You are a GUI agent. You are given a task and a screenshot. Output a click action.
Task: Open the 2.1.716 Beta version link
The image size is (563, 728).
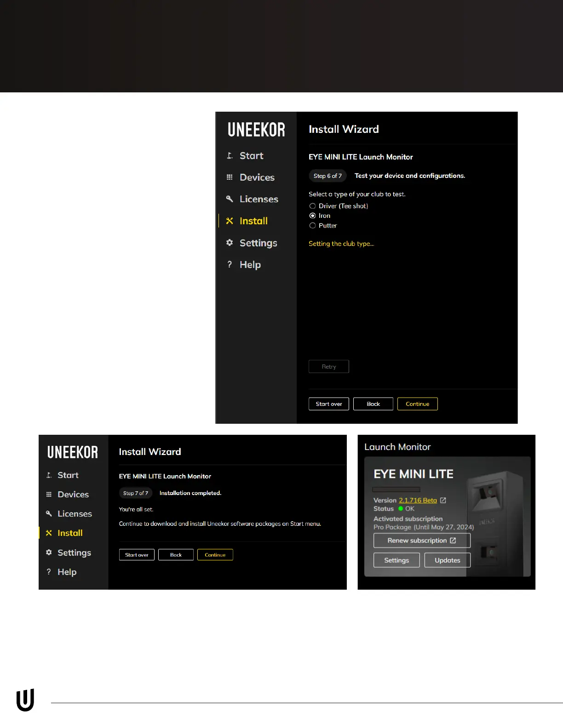[x=418, y=500]
